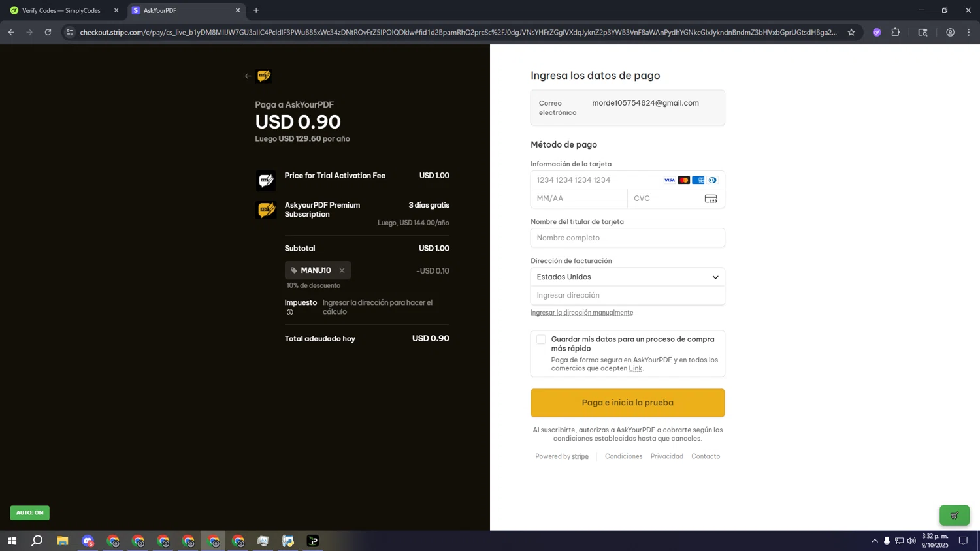980x551 pixels.
Task: Click the green shopping cart extension button
Action: coord(955,515)
